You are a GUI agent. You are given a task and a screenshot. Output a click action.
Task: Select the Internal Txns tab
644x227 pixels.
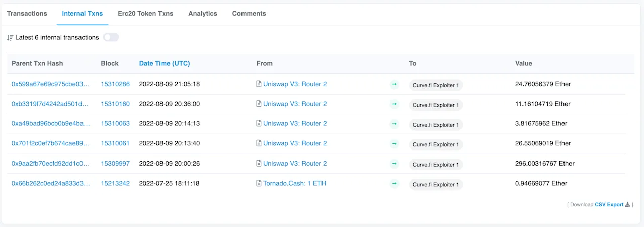83,13
